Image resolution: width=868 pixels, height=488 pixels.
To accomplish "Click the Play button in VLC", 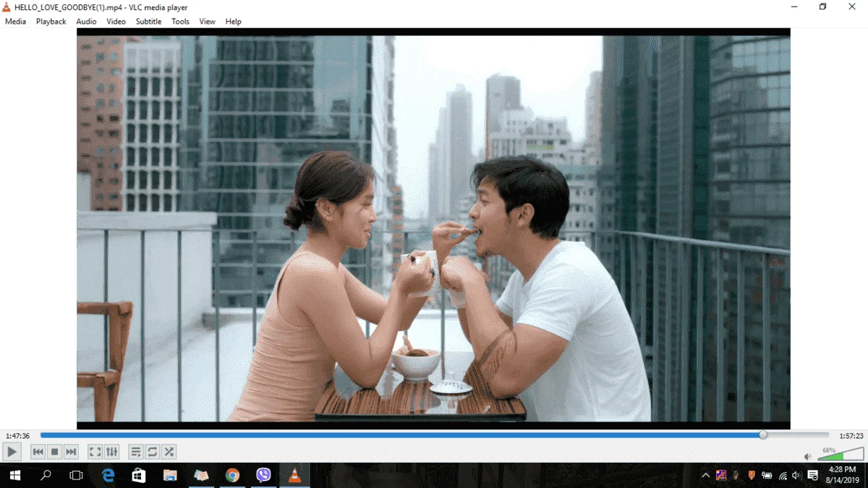I will pyautogui.click(x=12, y=452).
